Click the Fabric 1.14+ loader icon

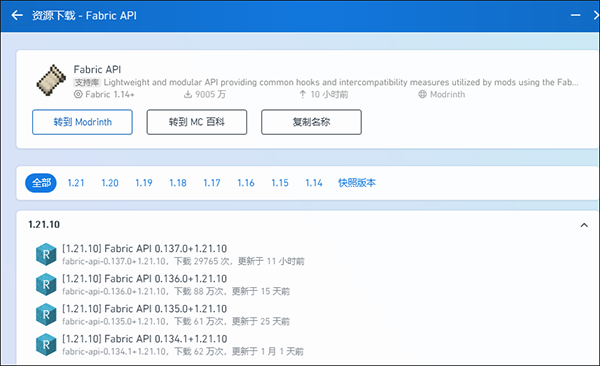pyautogui.click(x=78, y=94)
